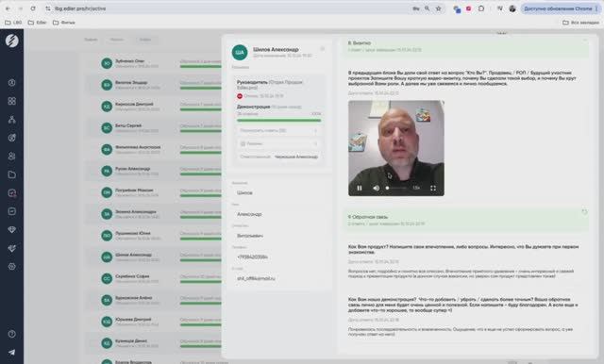Viewport: 604px width, 364px height.
Task: Click the refresh icon beside 'Обратная связь' block
Action: 584,211
